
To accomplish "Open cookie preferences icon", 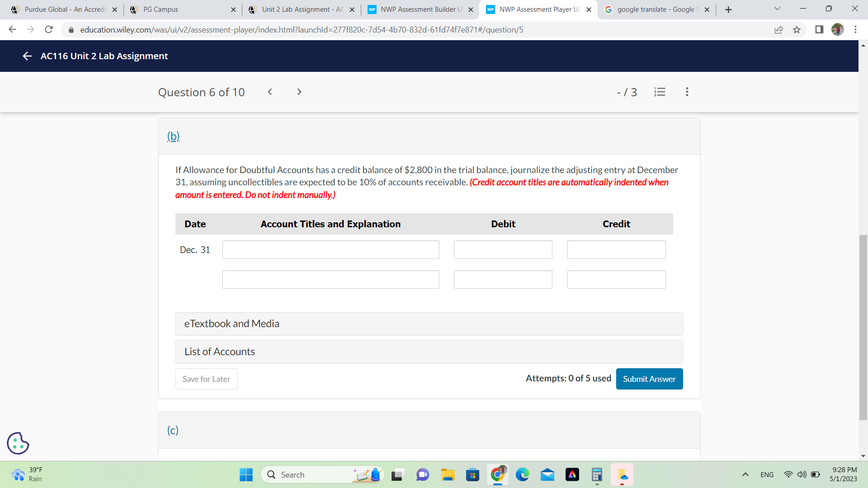I will coord(18,443).
